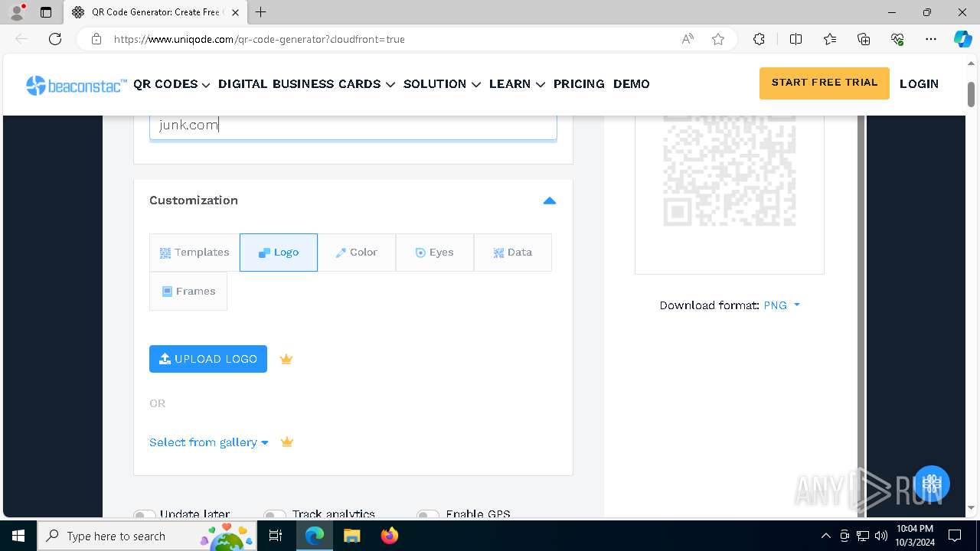Expand DIGITAL BUSINESS CARDS menu

306,84
